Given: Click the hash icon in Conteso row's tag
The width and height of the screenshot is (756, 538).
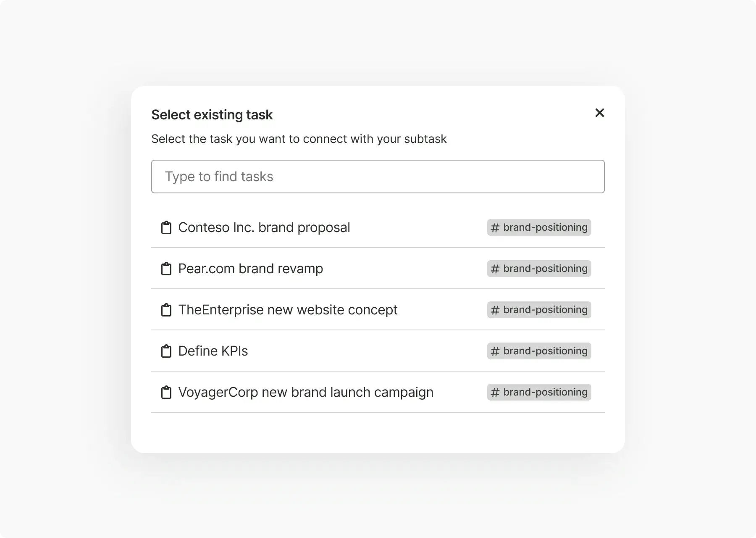Looking at the screenshot, I should tap(495, 228).
